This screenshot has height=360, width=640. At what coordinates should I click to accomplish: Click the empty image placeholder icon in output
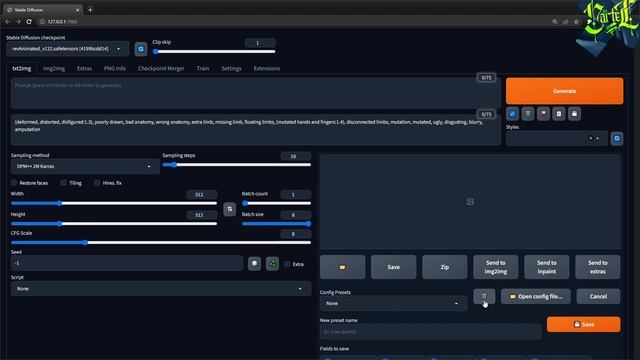click(x=470, y=202)
